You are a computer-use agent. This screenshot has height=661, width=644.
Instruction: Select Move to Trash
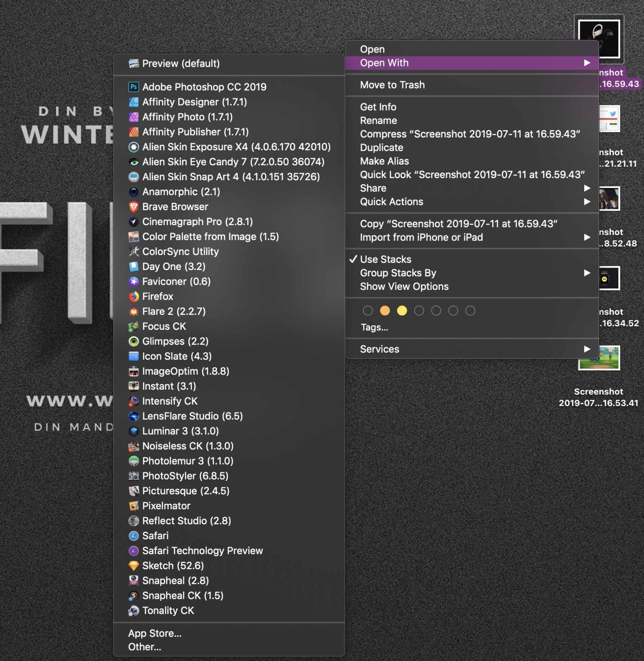[472, 85]
